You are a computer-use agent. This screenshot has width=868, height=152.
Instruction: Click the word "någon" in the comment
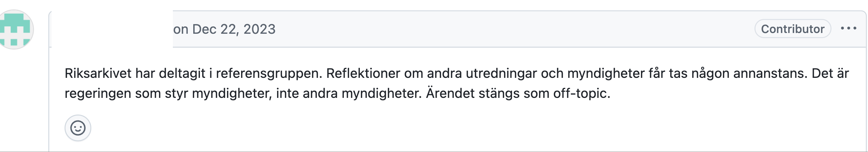click(710, 73)
